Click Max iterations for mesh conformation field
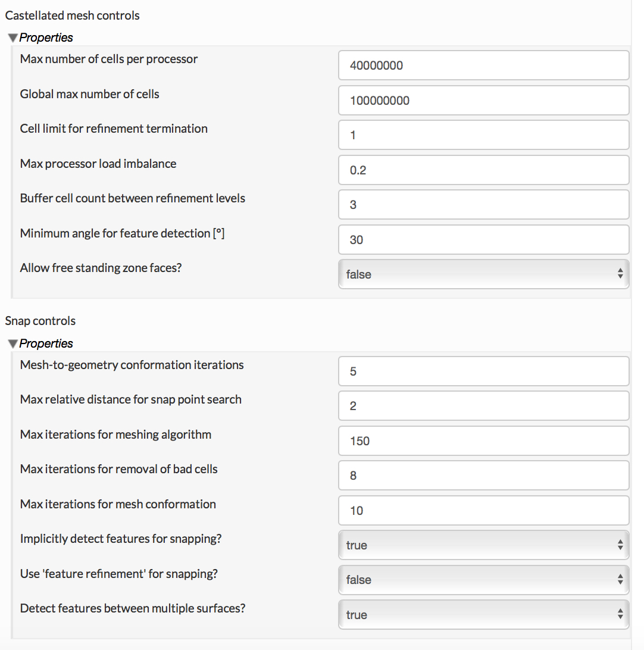This screenshot has width=644, height=650. pos(483,511)
